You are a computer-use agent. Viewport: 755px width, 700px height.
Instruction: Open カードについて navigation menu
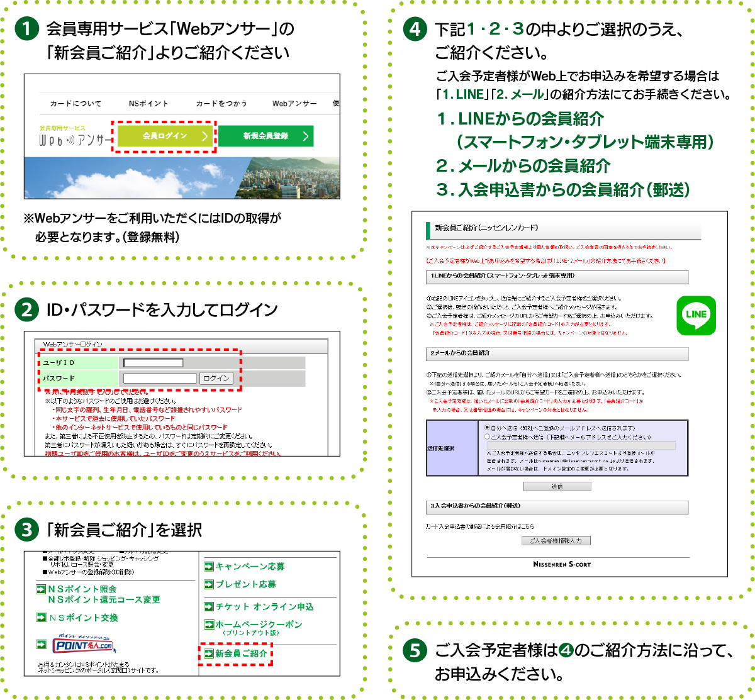click(x=75, y=103)
